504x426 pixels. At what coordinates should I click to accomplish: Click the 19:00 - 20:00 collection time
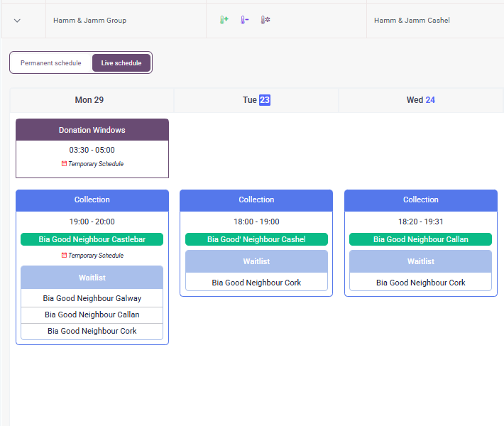pos(92,222)
